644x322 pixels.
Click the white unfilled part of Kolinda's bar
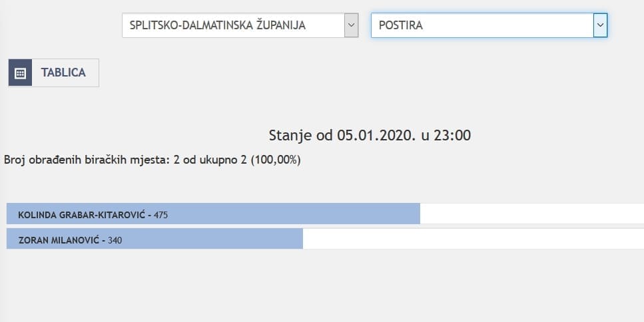click(533, 214)
